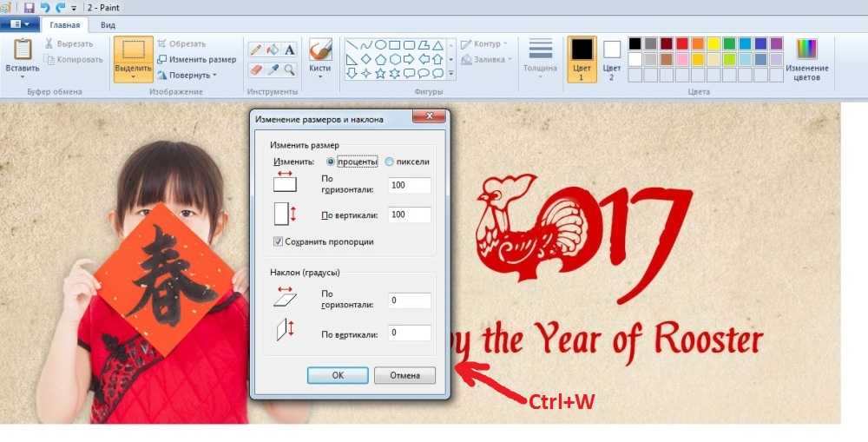This screenshot has height=442, width=868.
Task: Open the Главная ribbon tab
Action: [x=65, y=25]
